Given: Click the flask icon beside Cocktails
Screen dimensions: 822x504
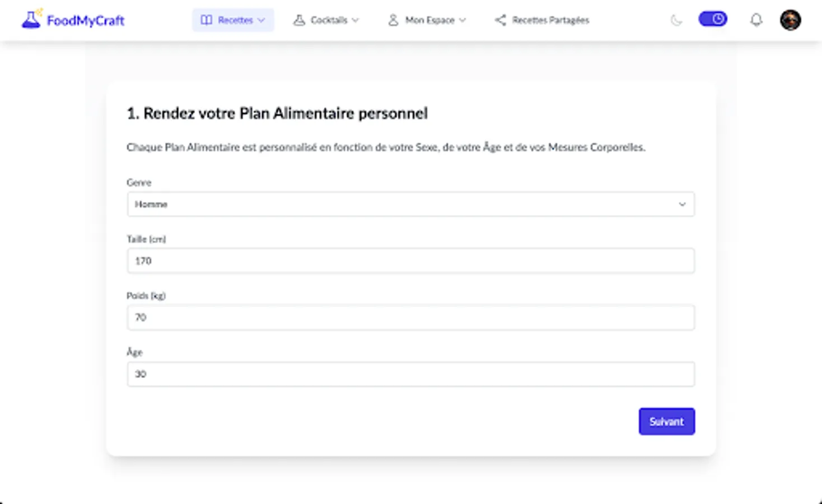Looking at the screenshot, I should click(x=300, y=20).
